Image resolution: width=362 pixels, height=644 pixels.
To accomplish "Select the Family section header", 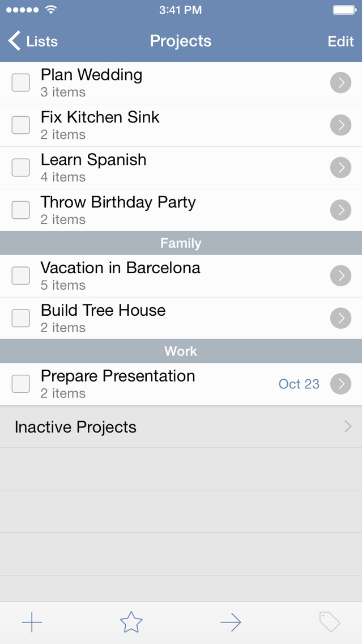I will point(181,243).
